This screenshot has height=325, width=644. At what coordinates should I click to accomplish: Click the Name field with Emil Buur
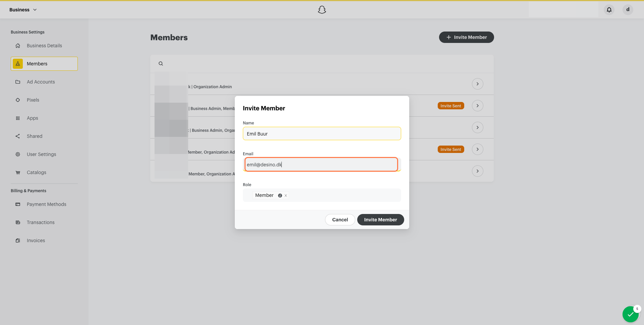322,133
